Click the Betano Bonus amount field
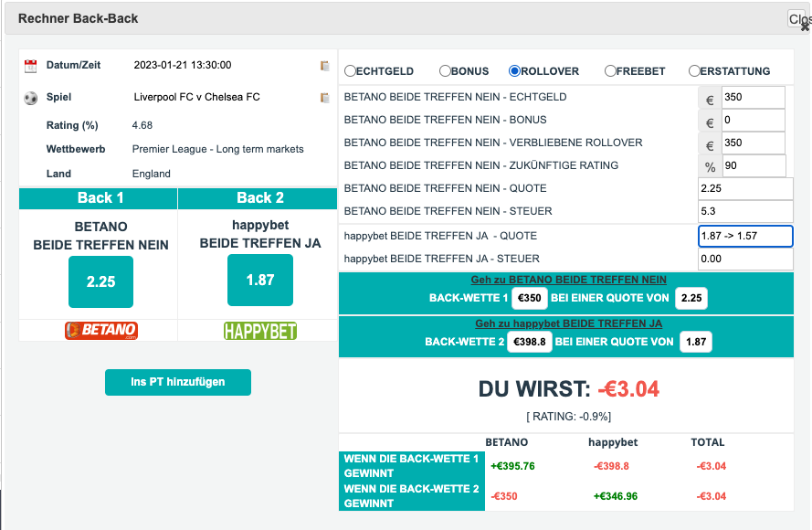Viewport: 812px width, 530px height. 753,121
